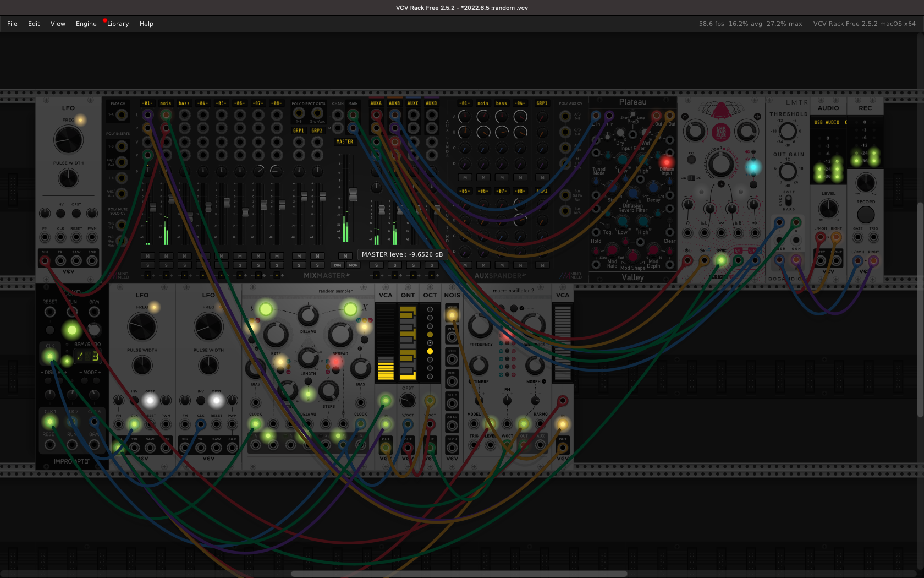The height and width of the screenshot is (578, 924).
Task: Toggle Plateau Diffuse Input button
Action: [666, 162]
